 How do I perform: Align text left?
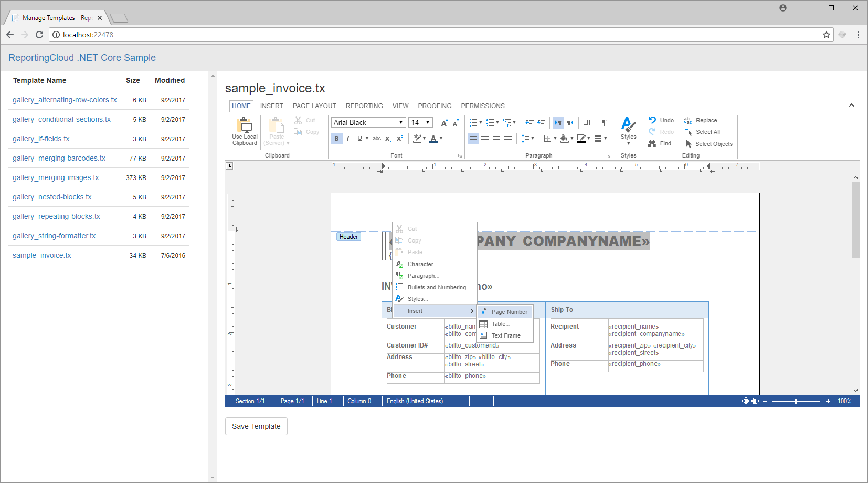tap(473, 139)
